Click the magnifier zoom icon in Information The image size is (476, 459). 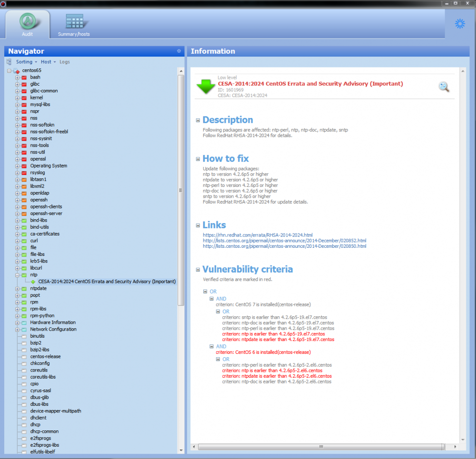[444, 87]
